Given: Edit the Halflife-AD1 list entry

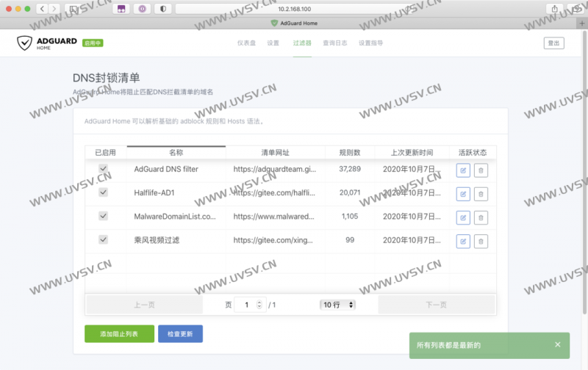Looking at the screenshot, I should (x=463, y=194).
